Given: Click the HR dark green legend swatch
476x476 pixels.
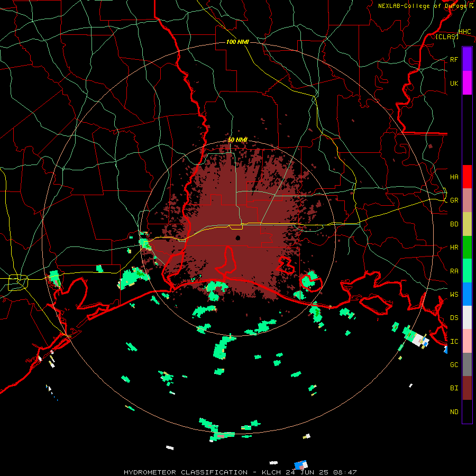Looking at the screenshot, I should [x=467, y=248].
